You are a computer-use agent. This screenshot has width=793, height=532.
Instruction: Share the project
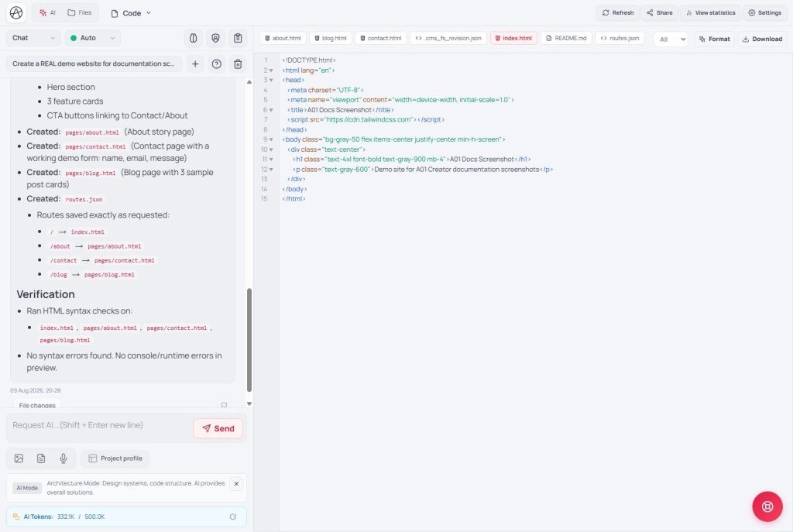(x=660, y=12)
